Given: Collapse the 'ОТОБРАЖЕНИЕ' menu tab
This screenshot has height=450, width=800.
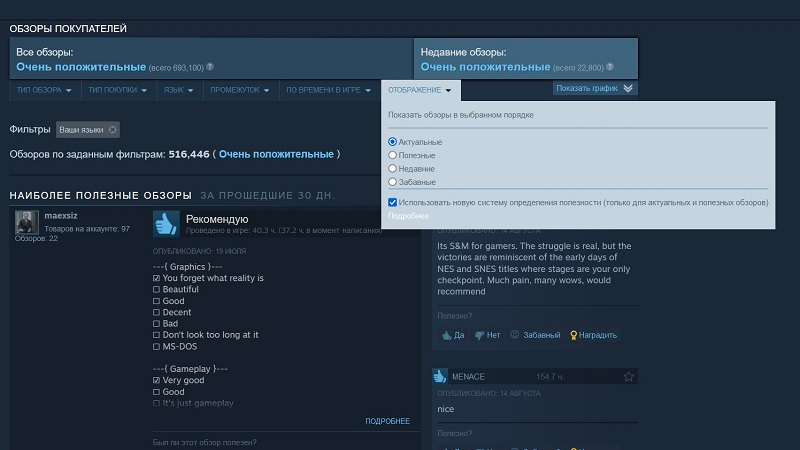Looking at the screenshot, I should (x=420, y=90).
